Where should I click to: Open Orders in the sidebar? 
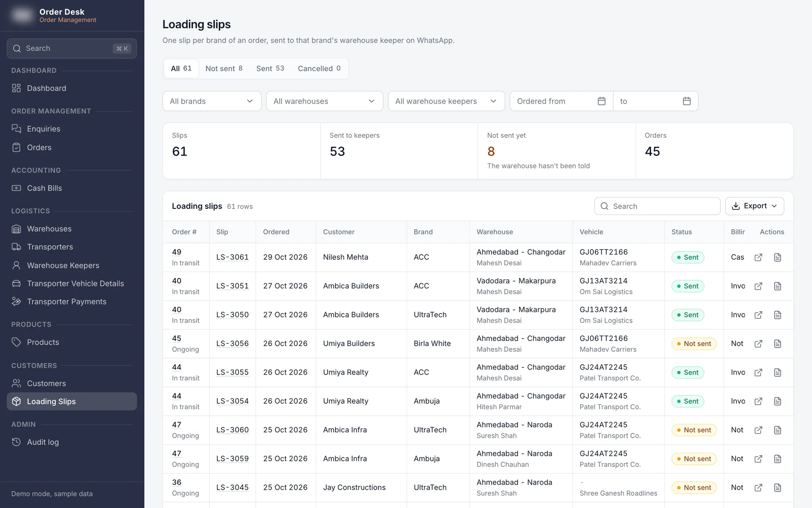pyautogui.click(x=72, y=148)
